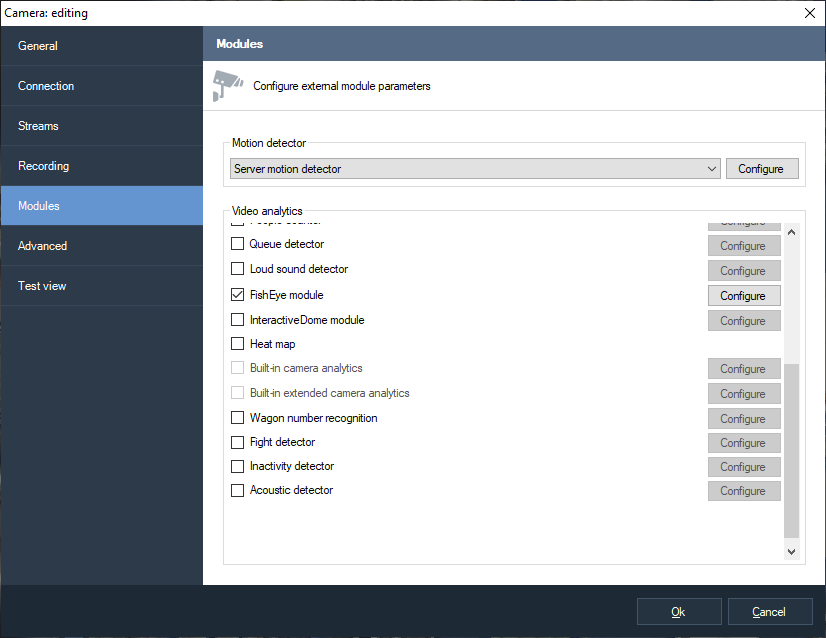Click the Cancel button
Screen dimensions: 826x638
pyautogui.click(x=769, y=612)
